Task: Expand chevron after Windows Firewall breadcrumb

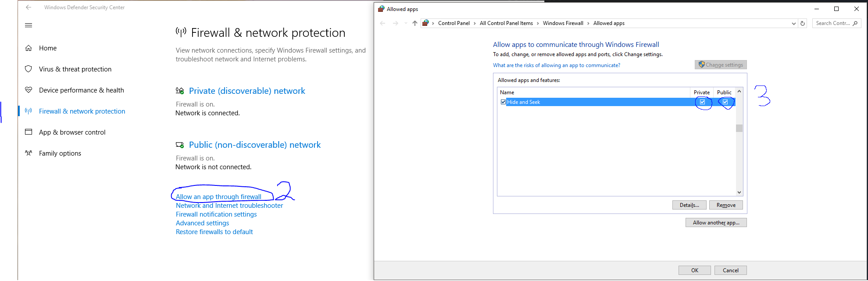Action: pyautogui.click(x=588, y=24)
